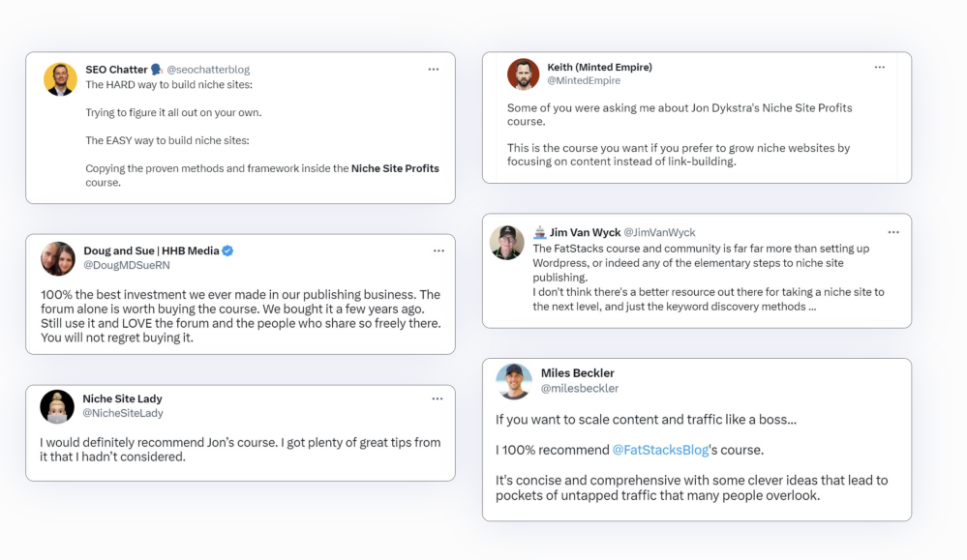Click Keith (Minted Empire) profile avatar
The width and height of the screenshot is (967, 560).
click(x=524, y=74)
